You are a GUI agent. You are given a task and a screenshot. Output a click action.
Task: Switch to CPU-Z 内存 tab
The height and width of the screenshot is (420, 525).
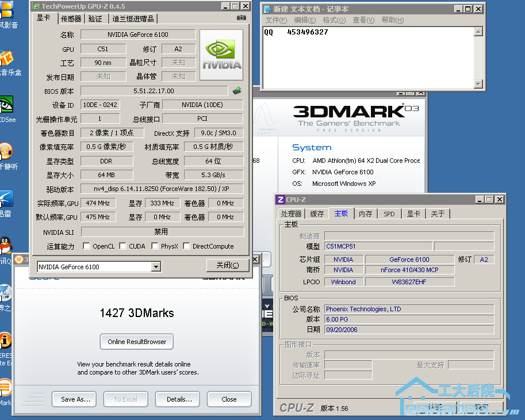coord(366,214)
